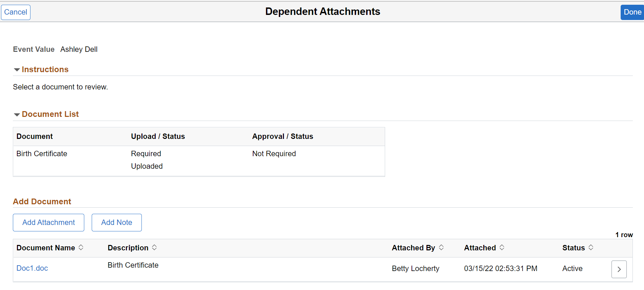Click the Active status value
The width and height of the screenshot is (644, 290).
click(x=572, y=269)
